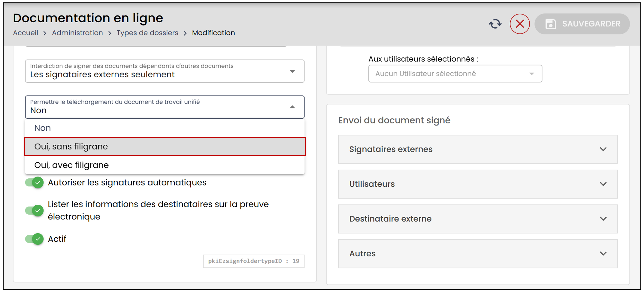Choose Oui, sans filigrane option
This screenshot has height=293, width=644.
(x=165, y=146)
